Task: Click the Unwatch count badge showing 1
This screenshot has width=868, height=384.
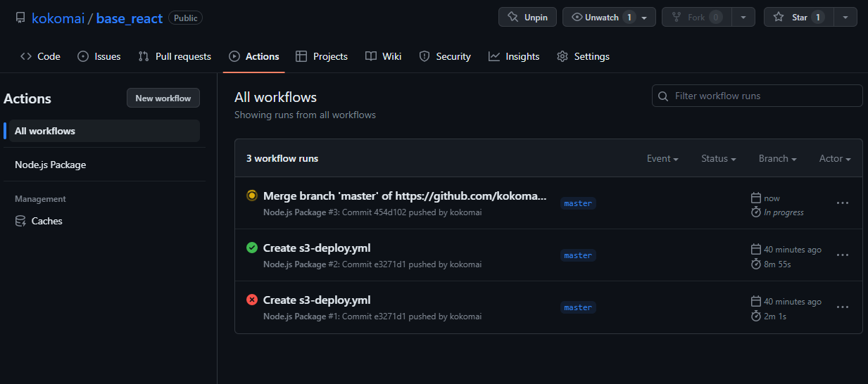Action: (629, 17)
